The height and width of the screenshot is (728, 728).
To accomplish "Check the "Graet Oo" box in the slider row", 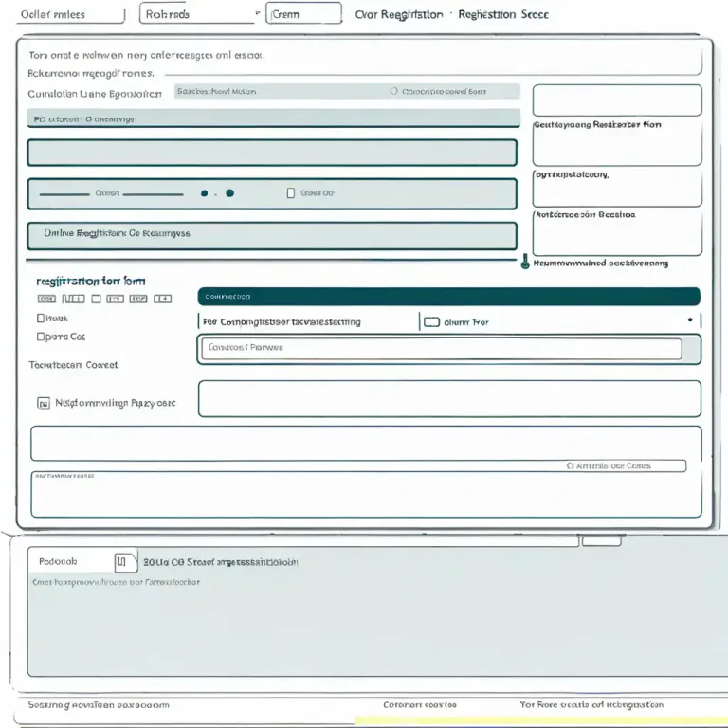I will [x=291, y=193].
